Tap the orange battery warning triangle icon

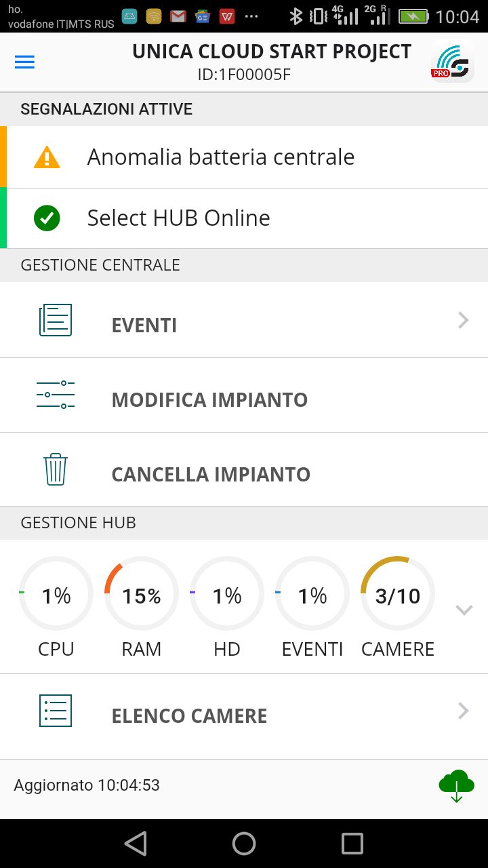pyautogui.click(x=47, y=157)
